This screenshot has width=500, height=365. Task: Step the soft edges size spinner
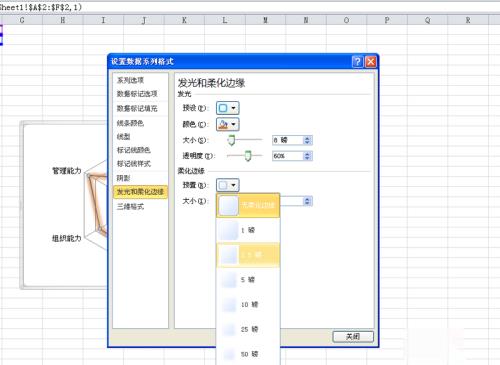[x=307, y=201]
